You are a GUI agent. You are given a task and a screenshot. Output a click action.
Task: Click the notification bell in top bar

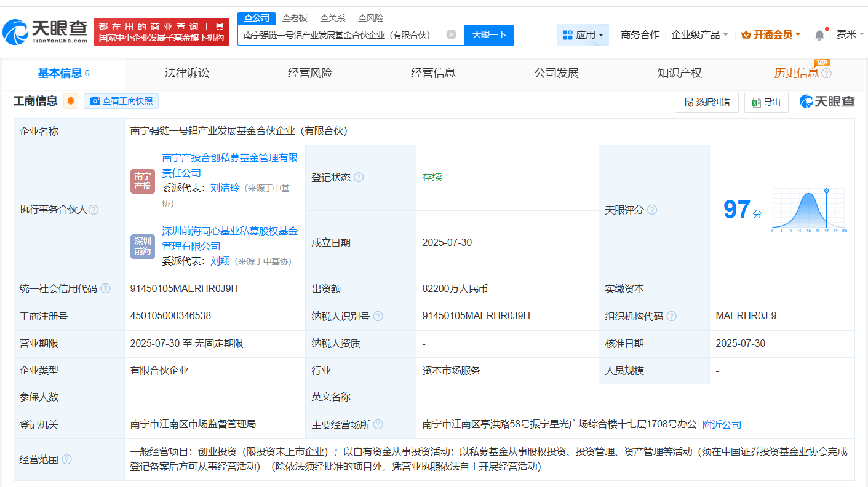(819, 35)
